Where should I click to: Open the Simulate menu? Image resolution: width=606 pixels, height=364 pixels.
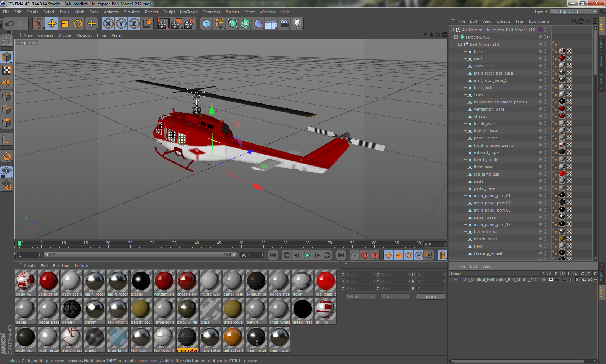click(x=132, y=12)
